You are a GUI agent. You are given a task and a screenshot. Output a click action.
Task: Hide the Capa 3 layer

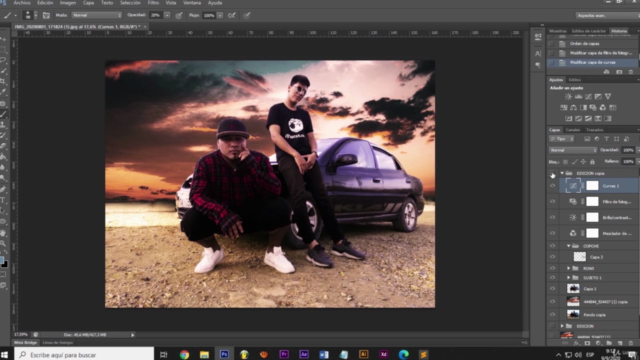pos(553,257)
